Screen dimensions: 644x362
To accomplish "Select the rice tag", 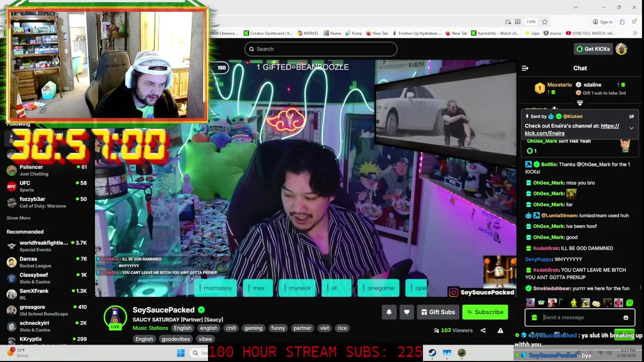I will coord(342,328).
